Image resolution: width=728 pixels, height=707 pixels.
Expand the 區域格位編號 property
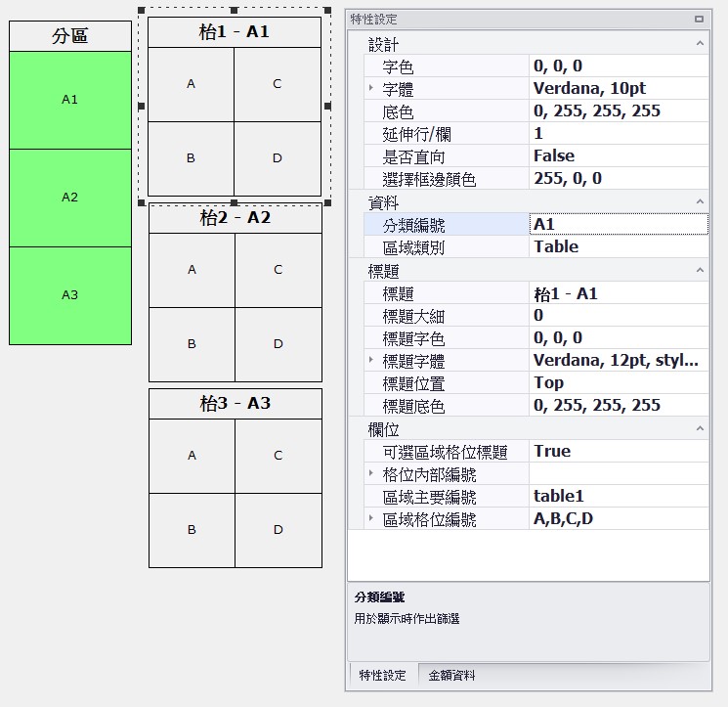click(371, 519)
